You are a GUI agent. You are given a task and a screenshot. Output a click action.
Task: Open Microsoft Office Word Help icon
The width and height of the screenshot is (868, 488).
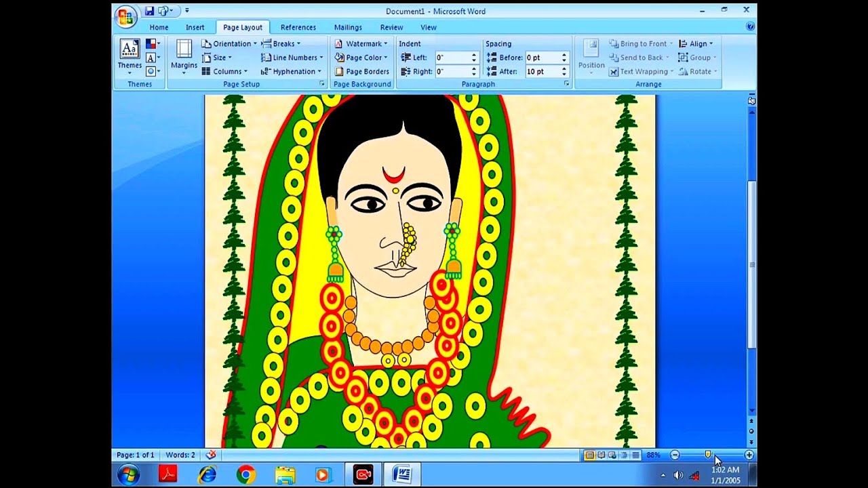(x=750, y=26)
